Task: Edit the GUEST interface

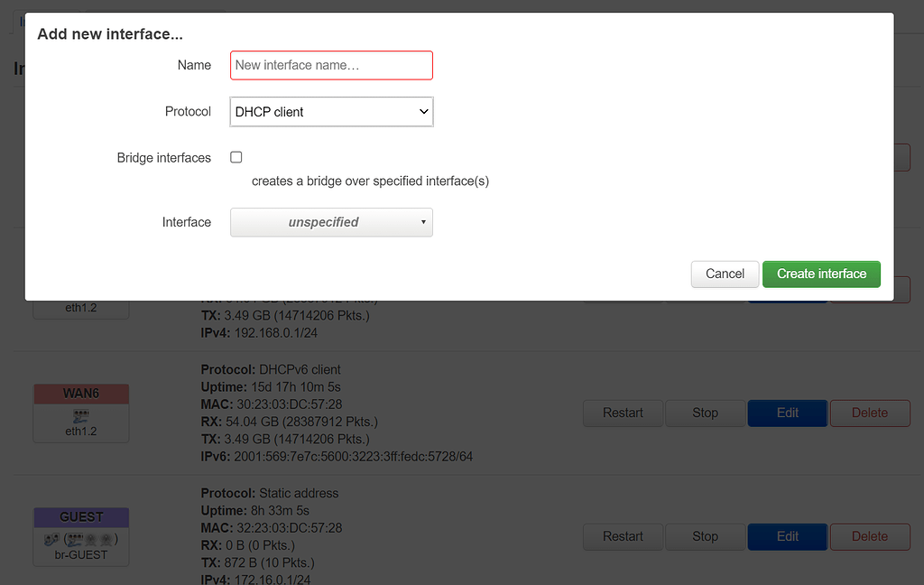Action: [x=787, y=536]
